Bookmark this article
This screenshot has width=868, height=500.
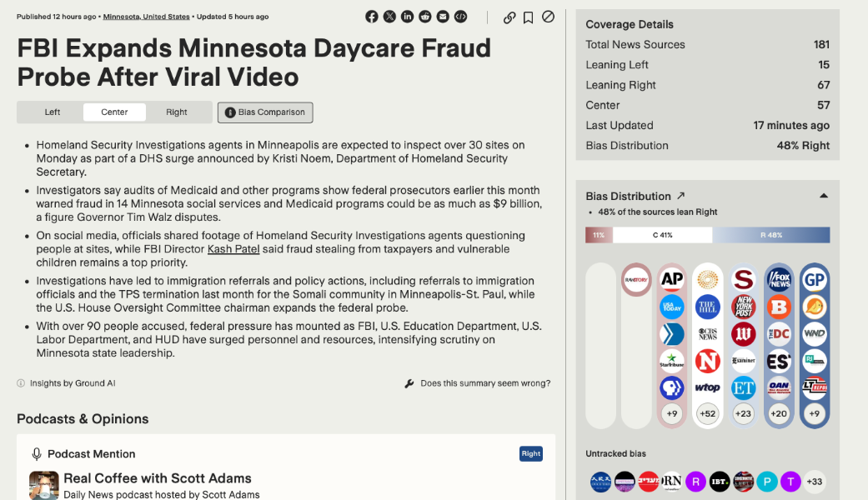coord(529,17)
